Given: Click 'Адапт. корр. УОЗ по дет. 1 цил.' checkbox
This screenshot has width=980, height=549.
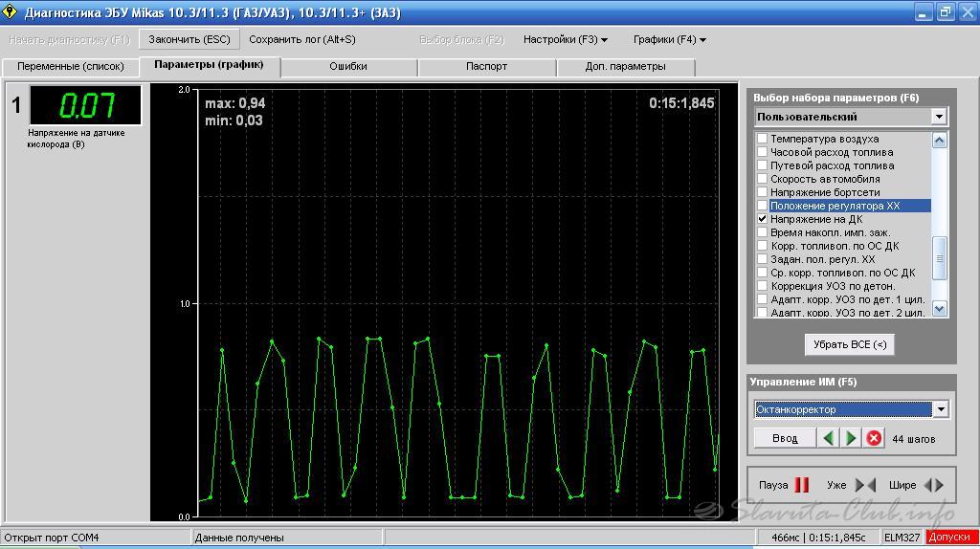Looking at the screenshot, I should pos(762,299).
